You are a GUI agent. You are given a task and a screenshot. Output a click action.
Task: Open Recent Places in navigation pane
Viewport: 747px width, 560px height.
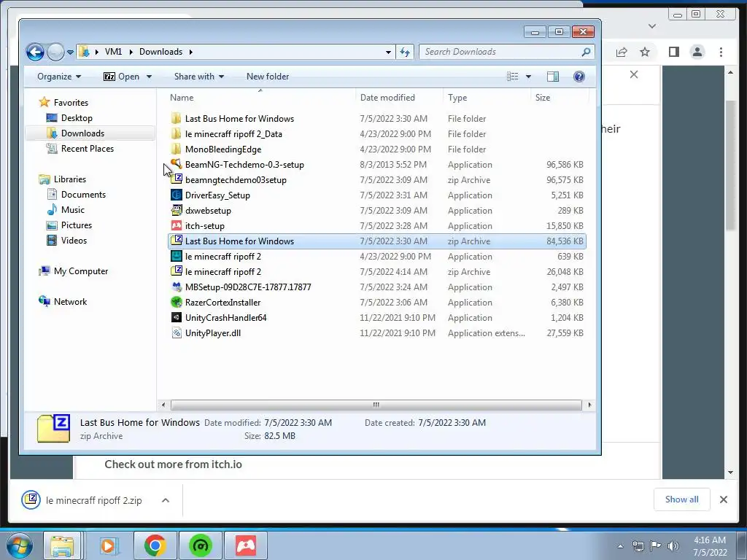click(x=88, y=149)
